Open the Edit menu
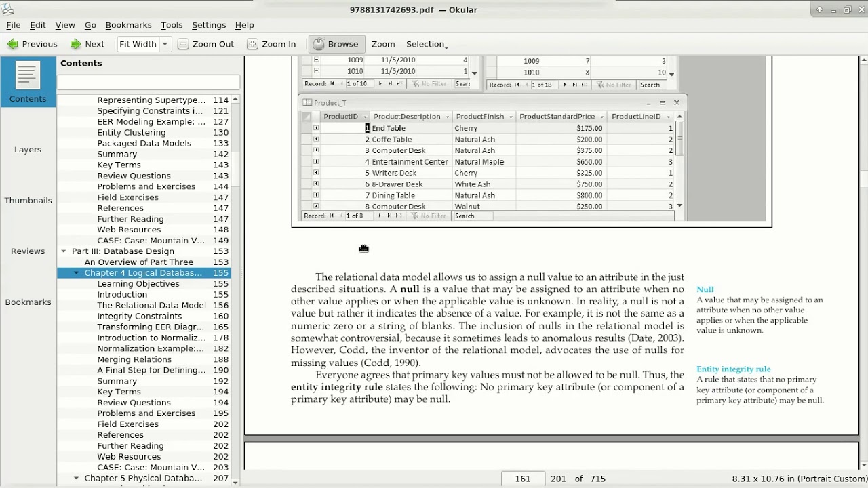This screenshot has height=488, width=868. click(37, 25)
